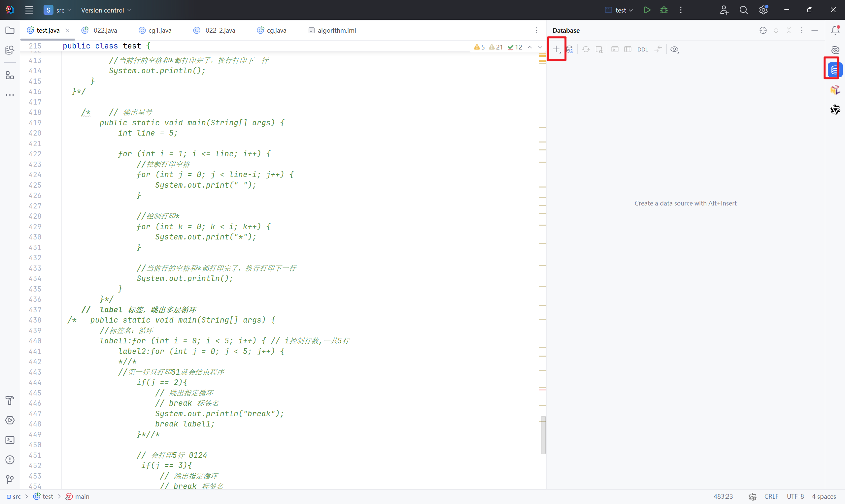Image resolution: width=845 pixels, height=504 pixels.
Task: Switch to the cg1.java tab
Action: pos(160,30)
